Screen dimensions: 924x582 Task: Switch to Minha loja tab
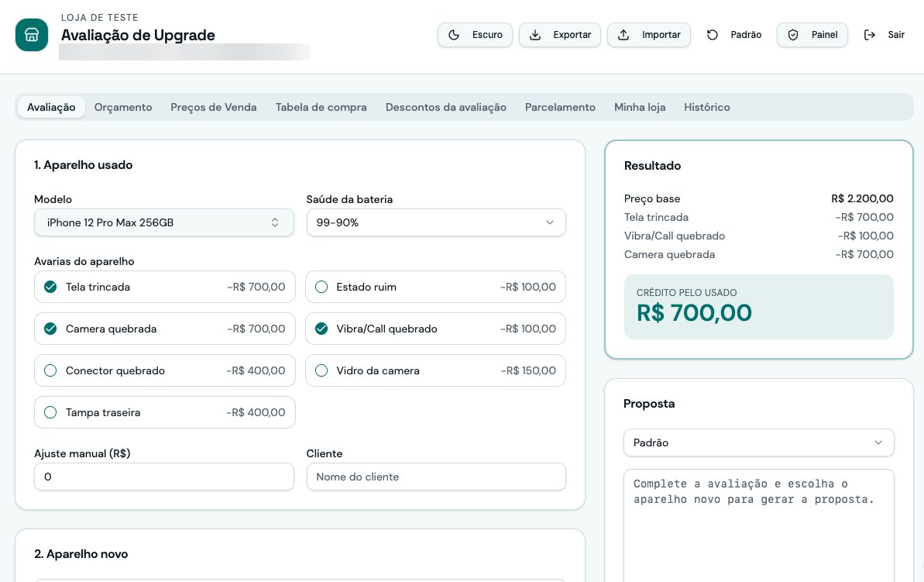[x=640, y=107]
